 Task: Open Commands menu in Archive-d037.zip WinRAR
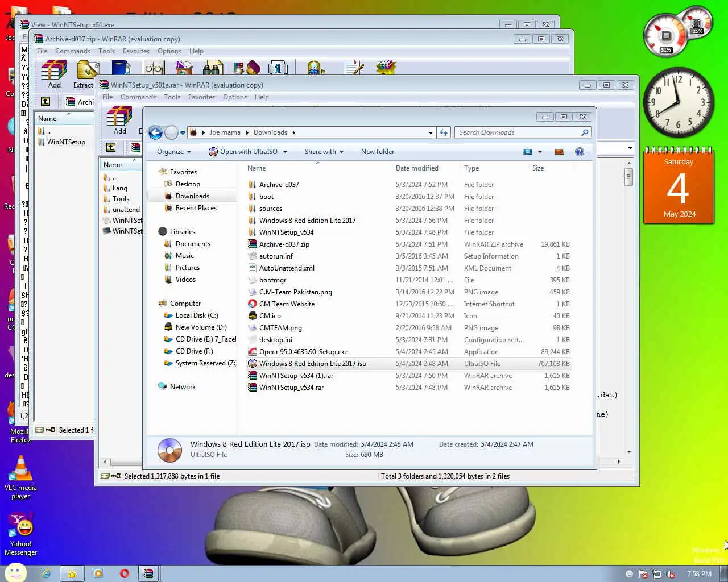click(73, 51)
